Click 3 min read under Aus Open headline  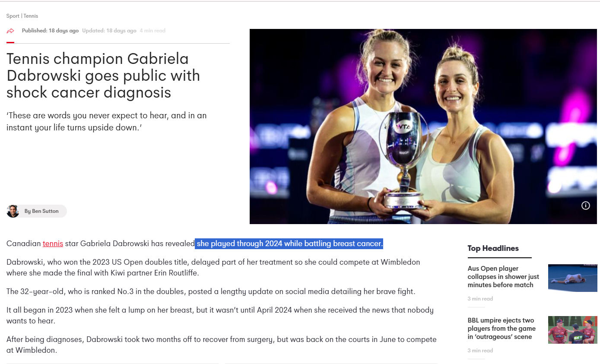click(480, 299)
